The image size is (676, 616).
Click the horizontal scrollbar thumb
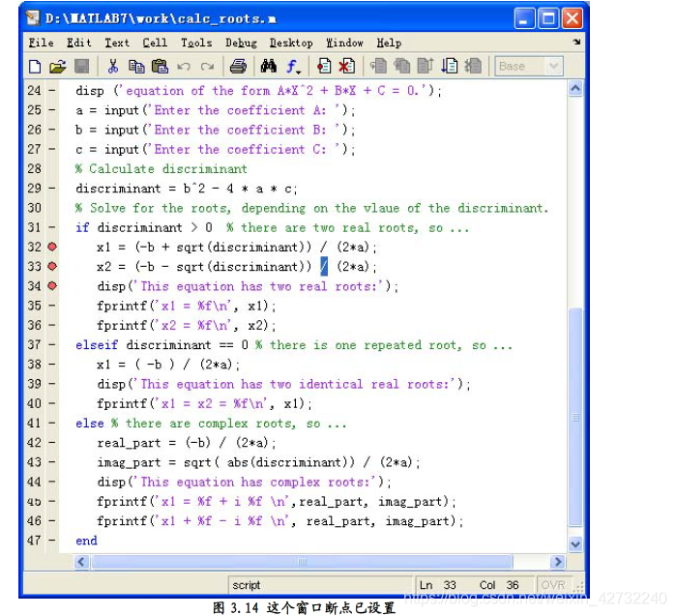302,562
